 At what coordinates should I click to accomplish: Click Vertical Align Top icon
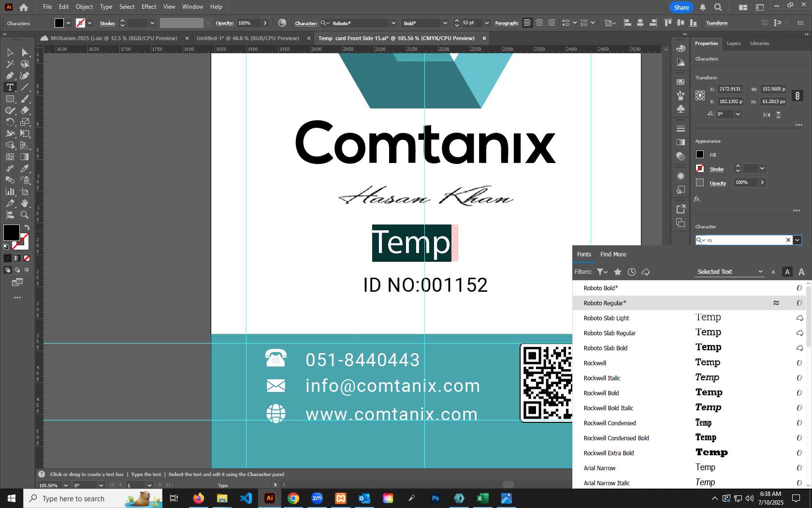[668, 23]
